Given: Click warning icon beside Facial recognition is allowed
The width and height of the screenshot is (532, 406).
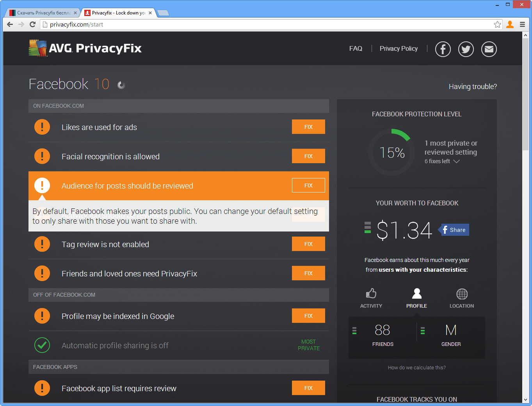Looking at the screenshot, I should tap(42, 156).
